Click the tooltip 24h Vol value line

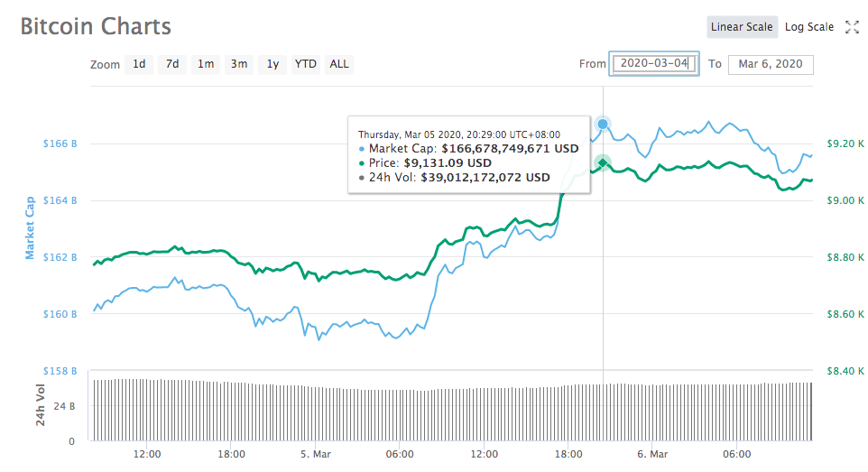pos(454,177)
